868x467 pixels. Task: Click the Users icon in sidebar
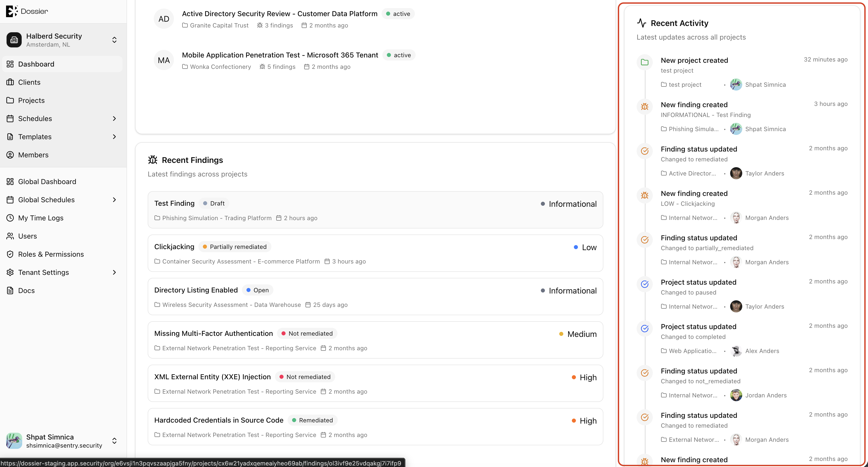pos(10,236)
